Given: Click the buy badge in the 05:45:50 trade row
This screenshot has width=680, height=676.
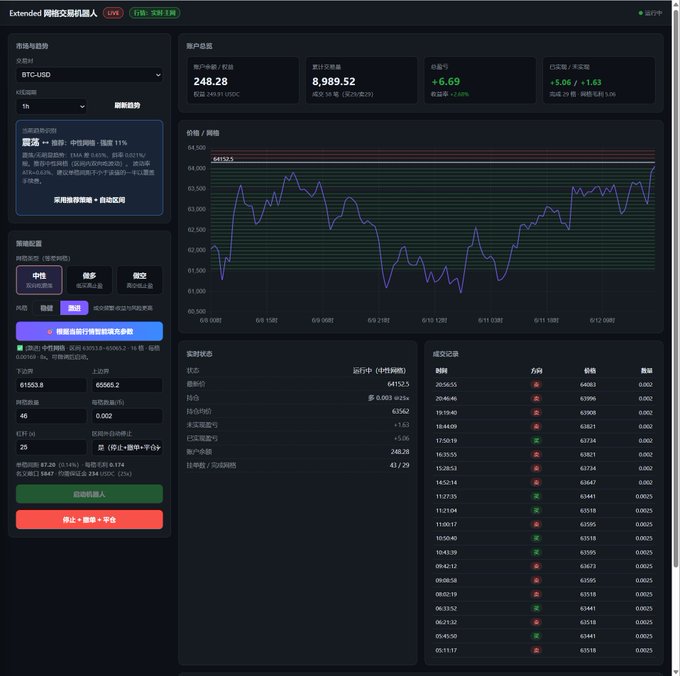Looking at the screenshot, I should click(536, 636).
